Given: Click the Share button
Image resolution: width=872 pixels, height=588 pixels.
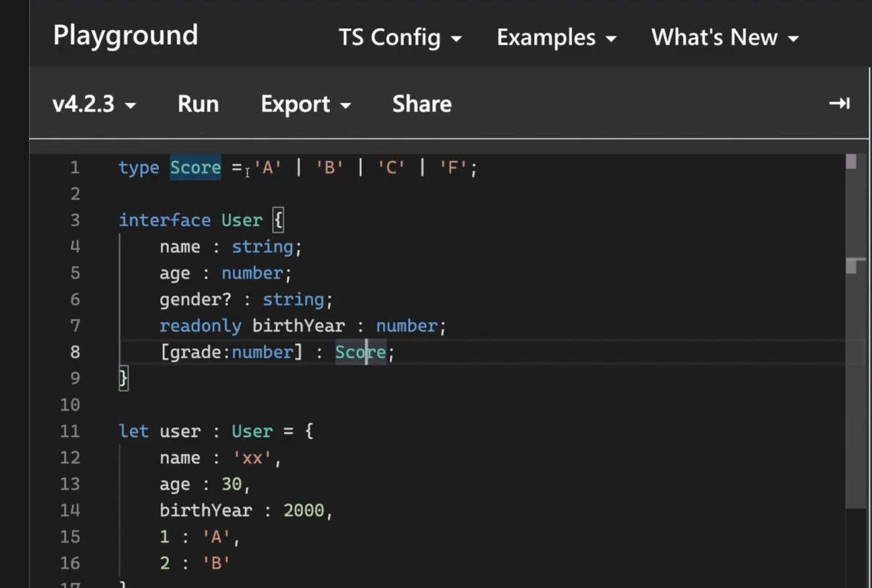Looking at the screenshot, I should (x=422, y=104).
